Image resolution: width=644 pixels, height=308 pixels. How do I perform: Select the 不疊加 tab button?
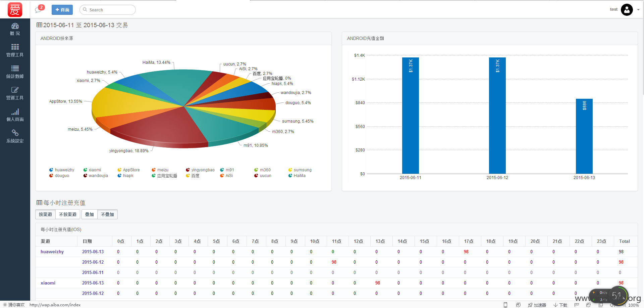point(107,214)
